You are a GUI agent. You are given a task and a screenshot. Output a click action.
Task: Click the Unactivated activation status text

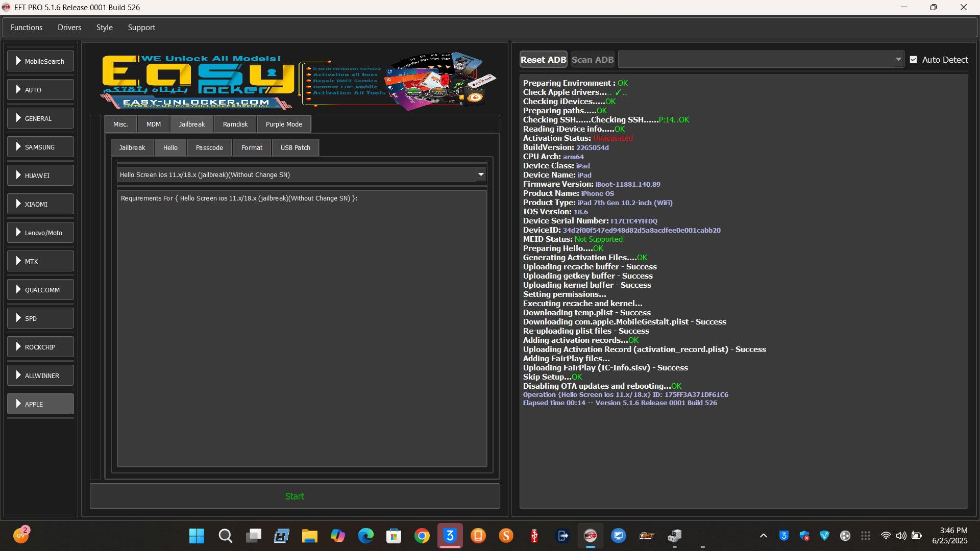point(612,138)
